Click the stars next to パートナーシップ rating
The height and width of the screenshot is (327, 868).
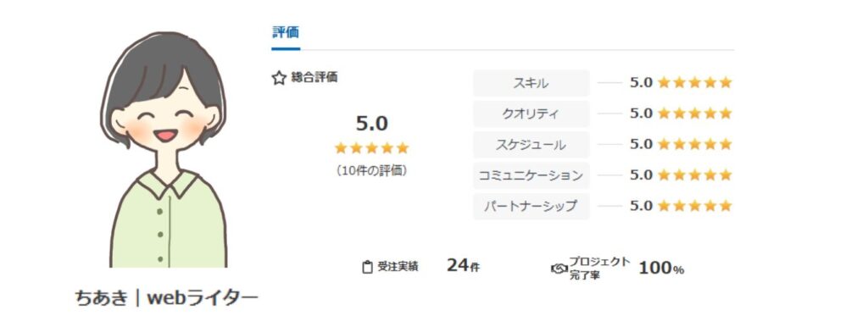[695, 207]
